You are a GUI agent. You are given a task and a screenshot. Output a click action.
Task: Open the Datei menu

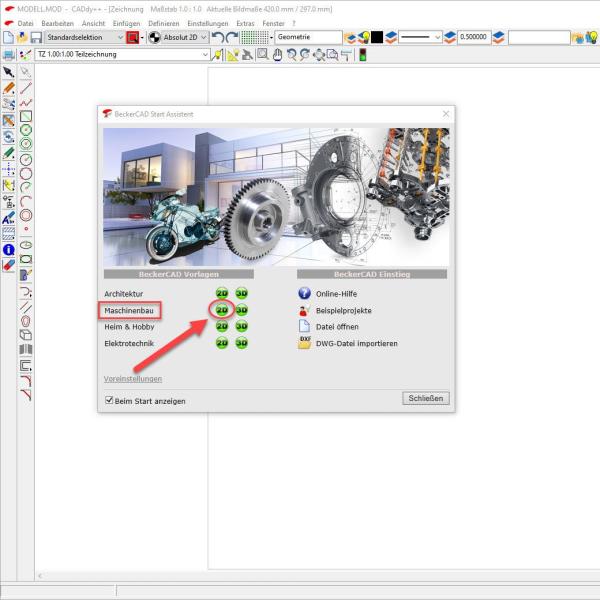(x=25, y=23)
